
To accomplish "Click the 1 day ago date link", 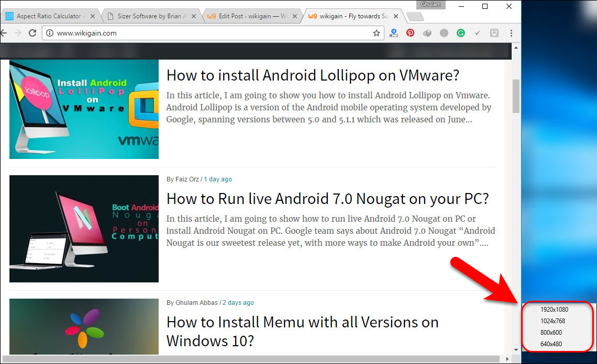I will click(218, 179).
